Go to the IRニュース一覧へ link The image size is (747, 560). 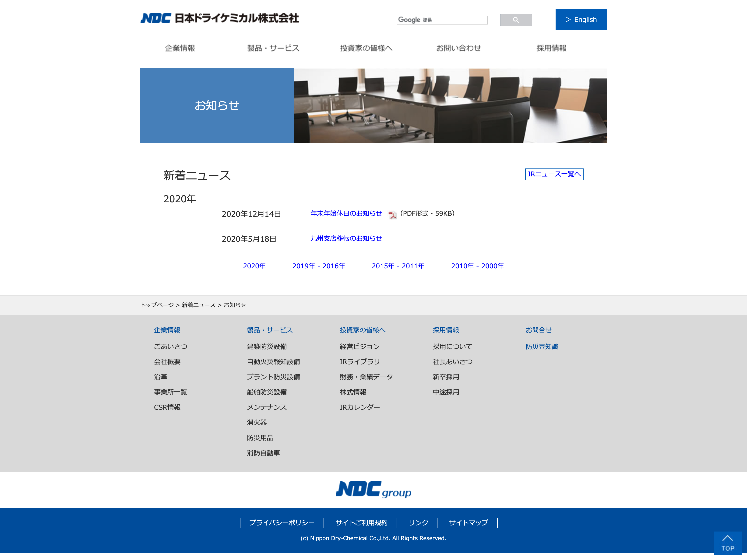554,174
